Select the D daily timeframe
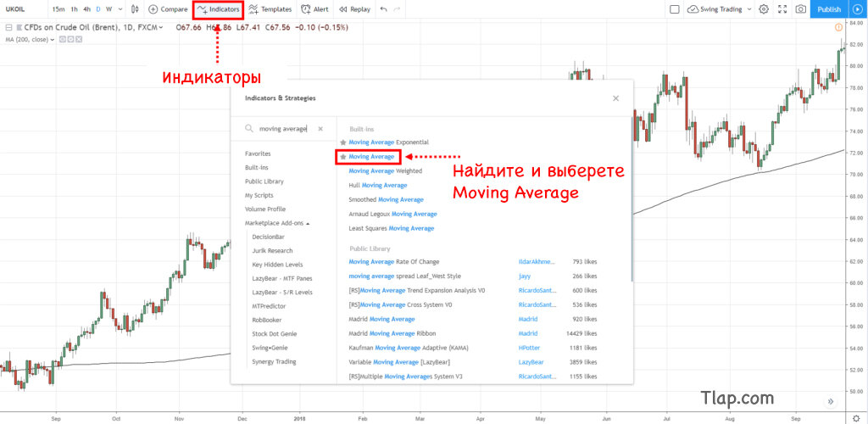 coord(98,8)
